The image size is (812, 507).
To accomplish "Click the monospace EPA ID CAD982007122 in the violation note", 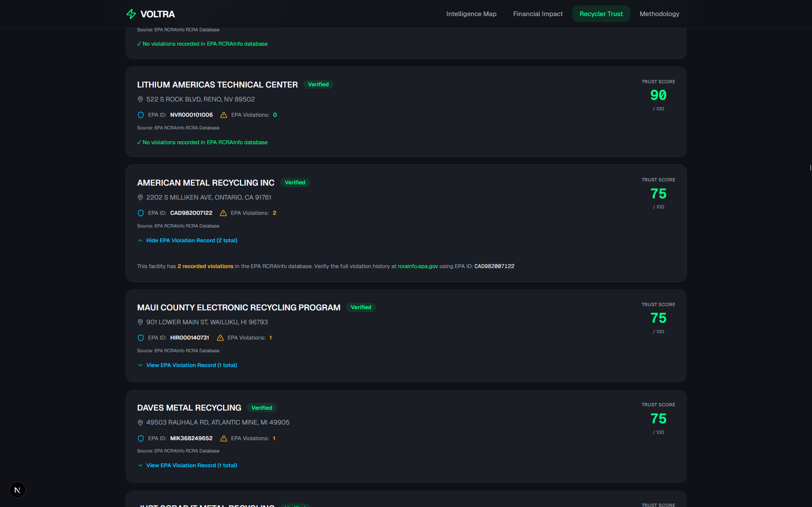I will [x=494, y=266].
